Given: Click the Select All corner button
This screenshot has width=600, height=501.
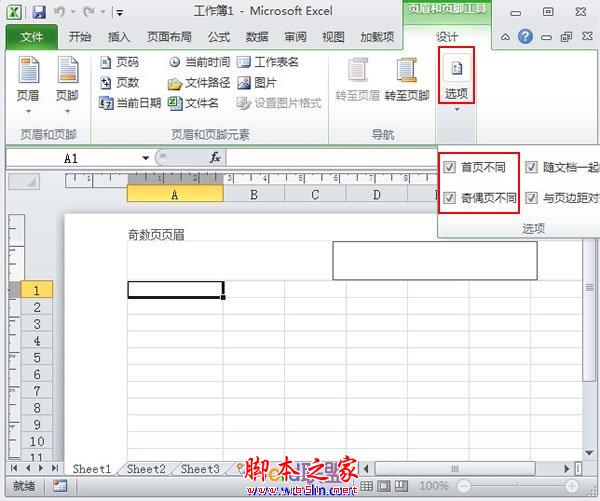Looking at the screenshot, I should 24,182.
